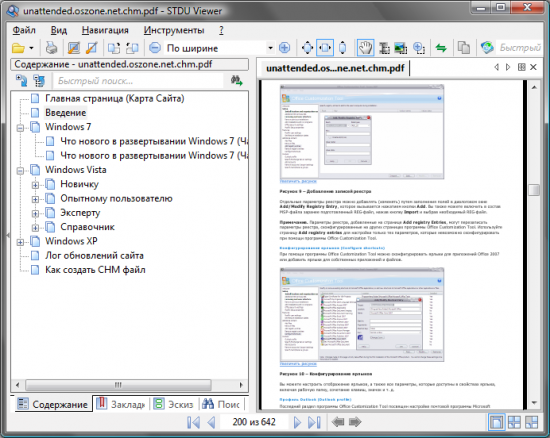Click the pencil page icon in toolbar
The height and width of the screenshot is (438, 550).
tap(92, 48)
